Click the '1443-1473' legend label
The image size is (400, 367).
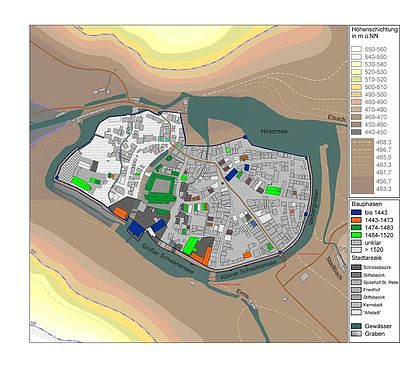coord(379,220)
